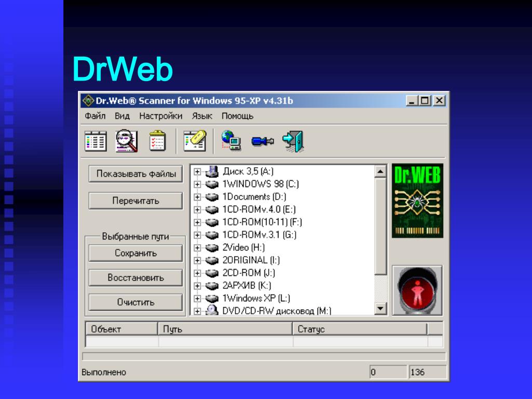532x399 pixels.
Task: Select the floppy drive icon for Диск 3,5 (A:)
Action: point(212,171)
